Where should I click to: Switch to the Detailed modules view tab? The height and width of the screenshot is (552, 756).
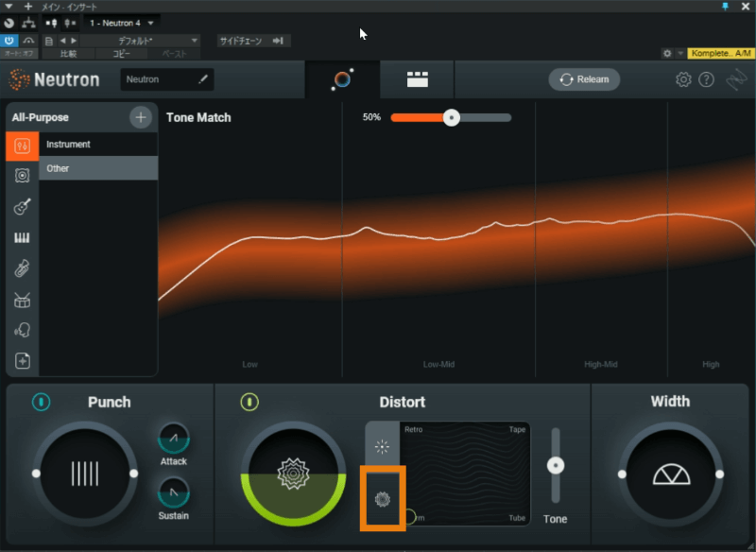[417, 79]
